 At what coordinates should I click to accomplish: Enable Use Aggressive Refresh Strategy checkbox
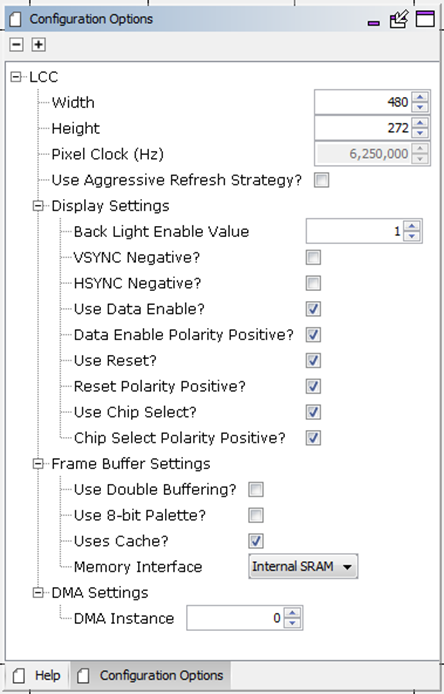(321, 180)
